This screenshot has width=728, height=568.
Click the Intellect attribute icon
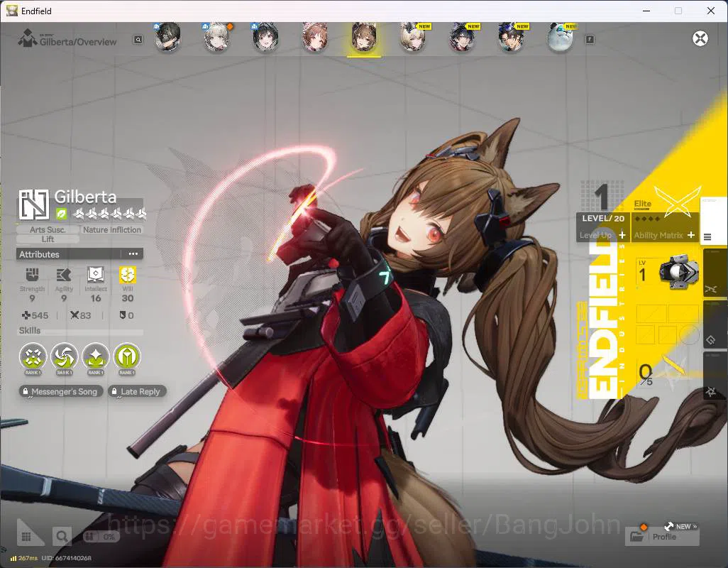pos(96,275)
